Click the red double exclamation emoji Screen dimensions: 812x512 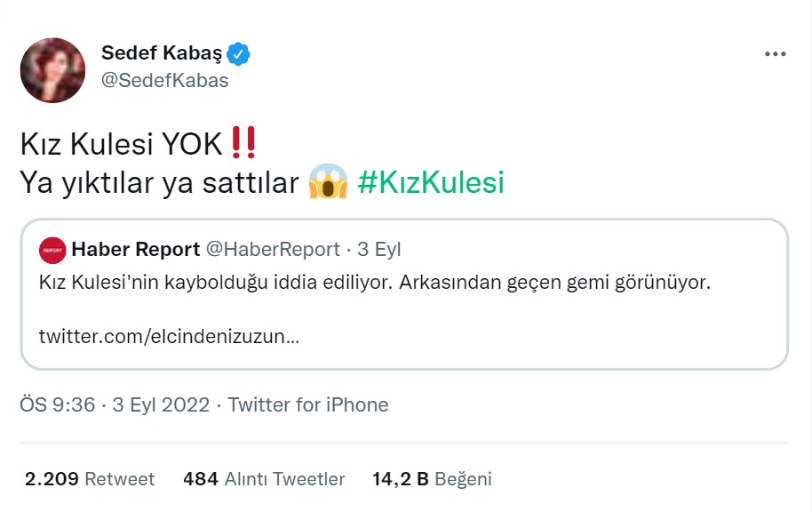(x=243, y=142)
